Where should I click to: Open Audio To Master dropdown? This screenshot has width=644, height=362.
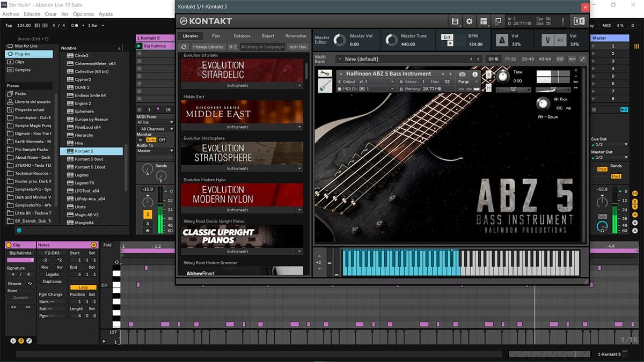(x=156, y=151)
